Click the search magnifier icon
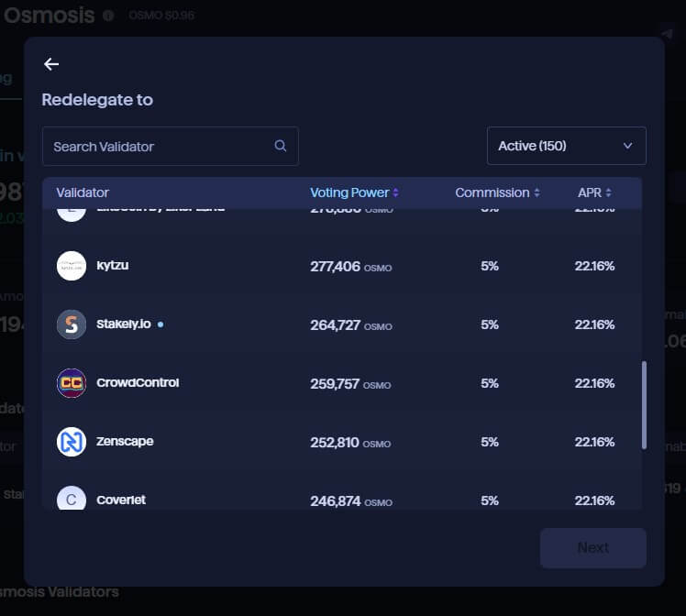Viewport: 686px width, 616px height. 281,146
